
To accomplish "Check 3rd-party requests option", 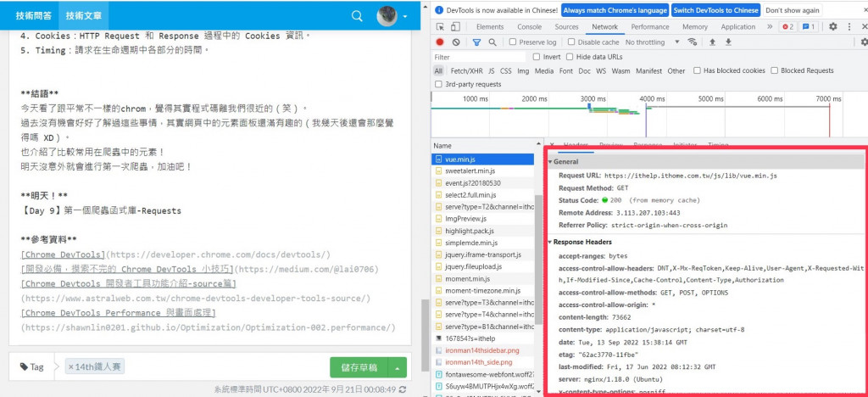I will 439,84.
